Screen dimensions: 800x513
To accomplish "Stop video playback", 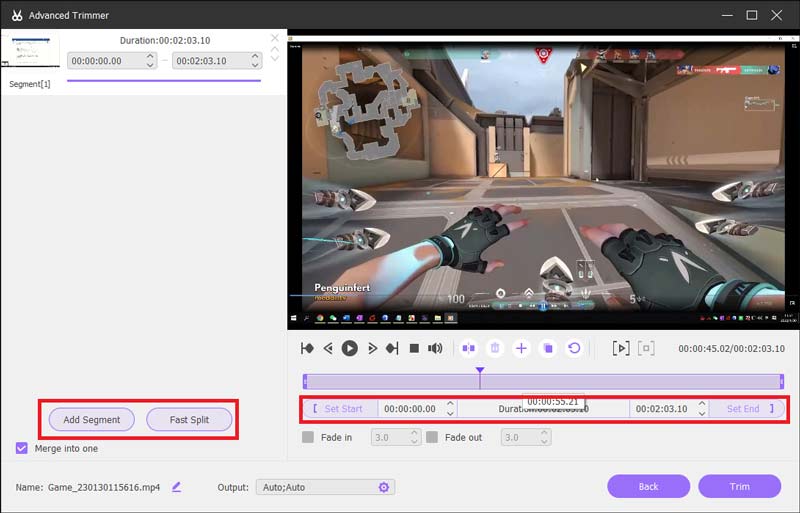I will [414, 349].
